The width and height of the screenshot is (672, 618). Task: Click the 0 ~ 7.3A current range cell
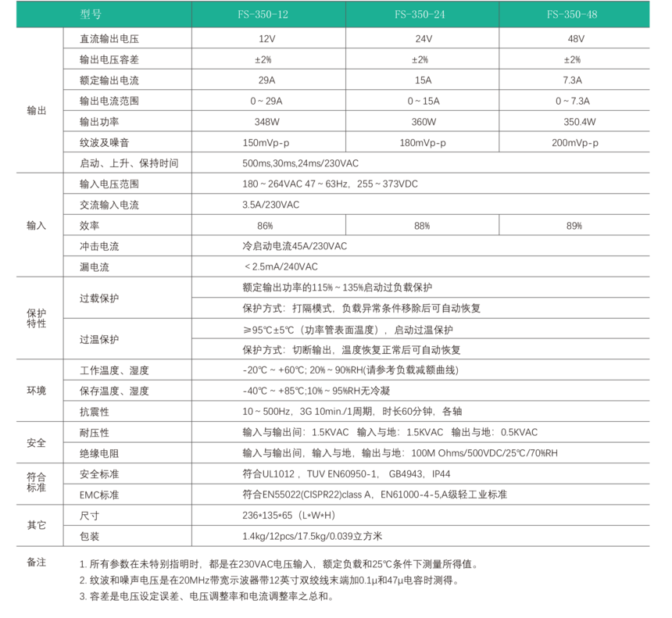(573, 101)
